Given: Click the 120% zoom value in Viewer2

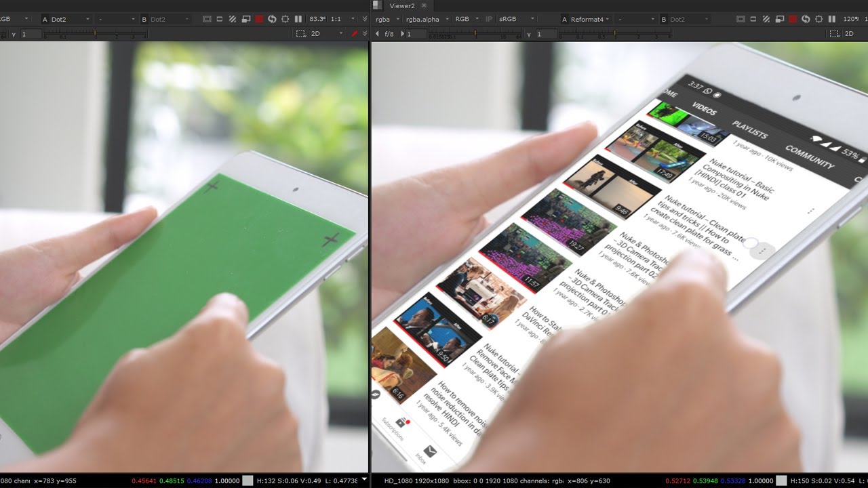Looking at the screenshot, I should point(852,20).
